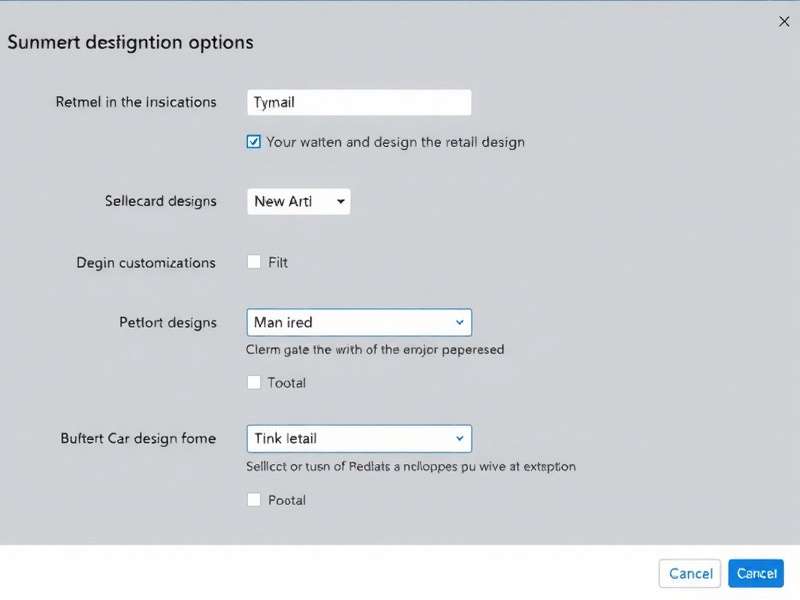The image size is (800, 600).
Task: Uncheck "Your waiten and design the retail design"
Action: point(254,141)
